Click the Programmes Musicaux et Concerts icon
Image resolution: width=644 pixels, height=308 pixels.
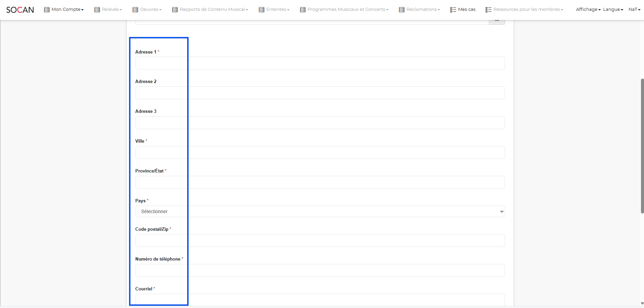(x=303, y=9)
